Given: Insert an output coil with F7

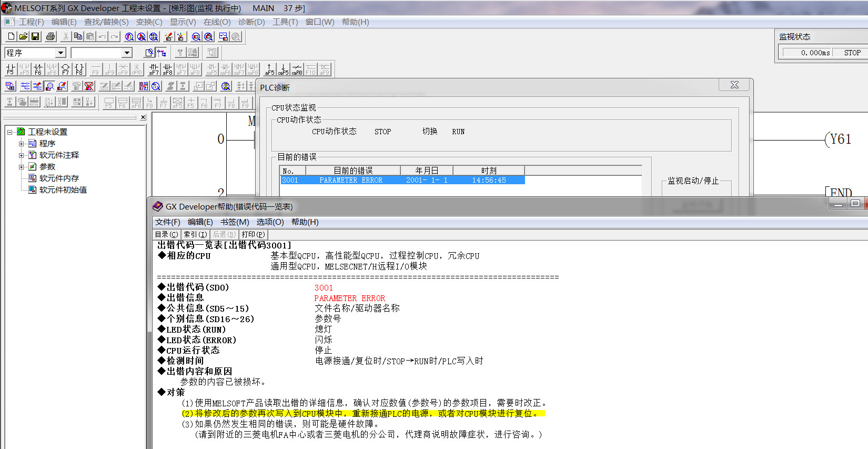Looking at the screenshot, I should coord(65,69).
